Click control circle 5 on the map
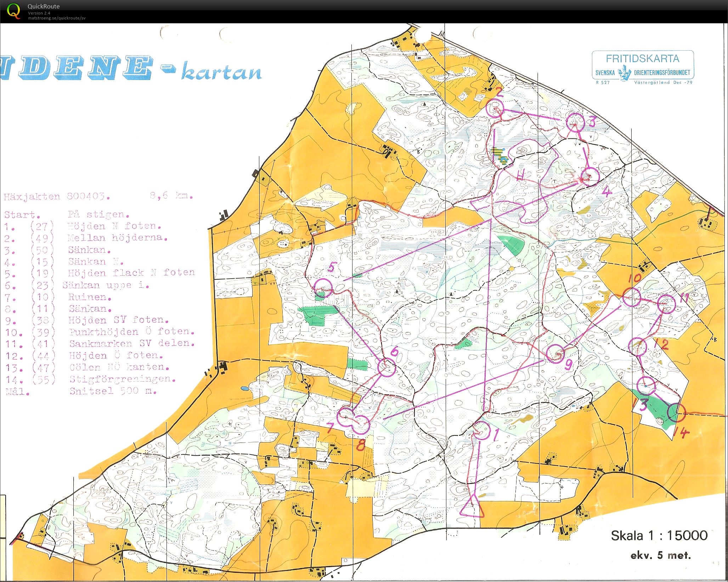Screen dimensions: 728x582 (x=323, y=287)
